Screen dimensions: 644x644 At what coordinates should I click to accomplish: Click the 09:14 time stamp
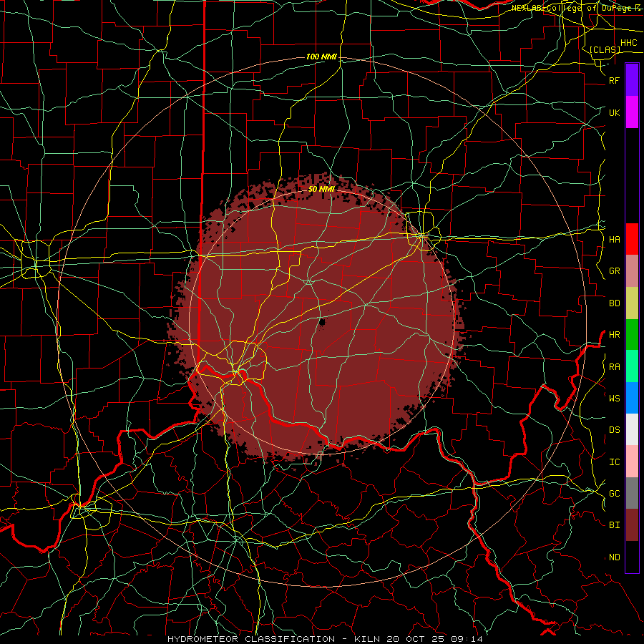pyautogui.click(x=469, y=639)
